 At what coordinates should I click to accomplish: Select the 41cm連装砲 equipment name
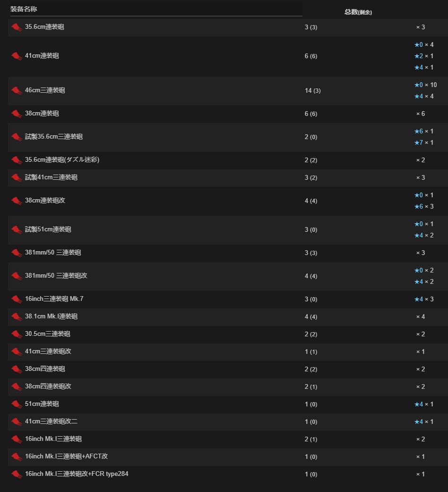pyautogui.click(x=42, y=56)
